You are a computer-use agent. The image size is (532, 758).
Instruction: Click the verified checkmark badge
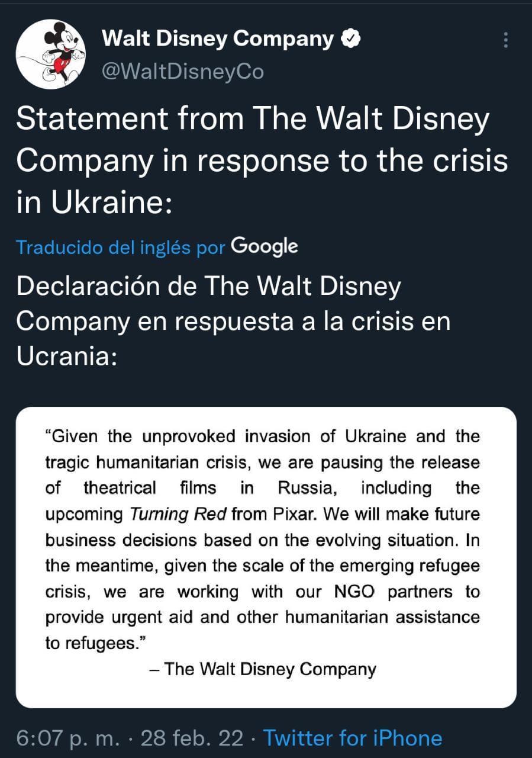[351, 40]
